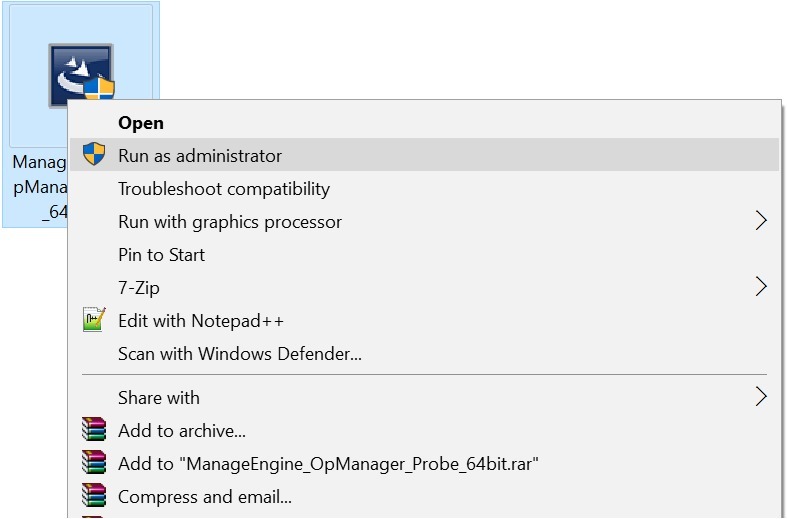This screenshot has width=787, height=519.
Task: Choose Open from the context menu
Action: pyautogui.click(x=141, y=123)
